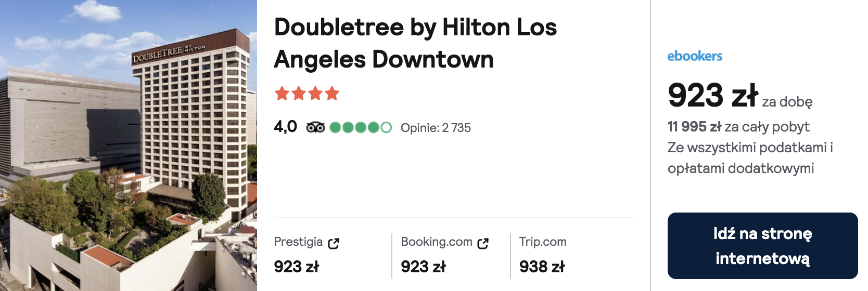Click the taxes and fees note text
Image resolution: width=868 pixels, height=291 pixels.
point(750,158)
